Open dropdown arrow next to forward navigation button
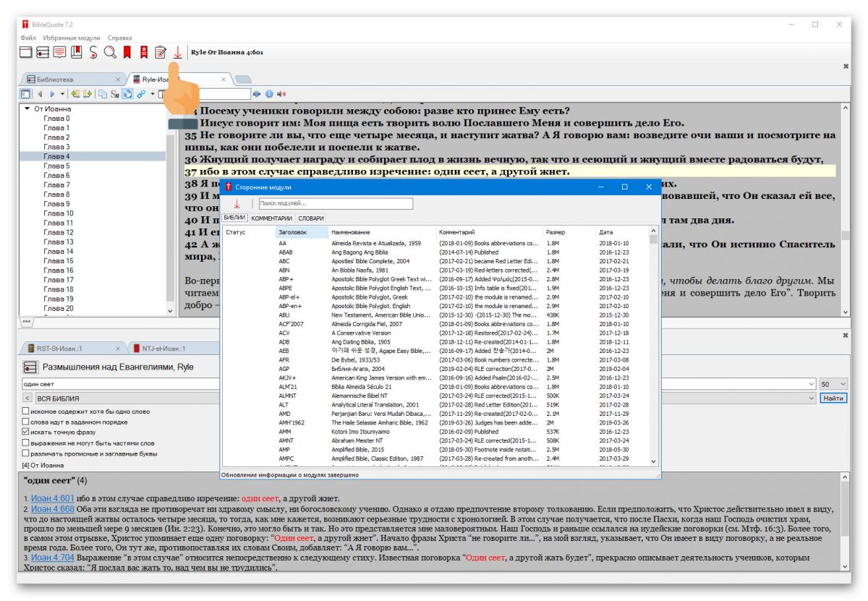The width and height of the screenshot is (868, 601). pyautogui.click(x=63, y=93)
